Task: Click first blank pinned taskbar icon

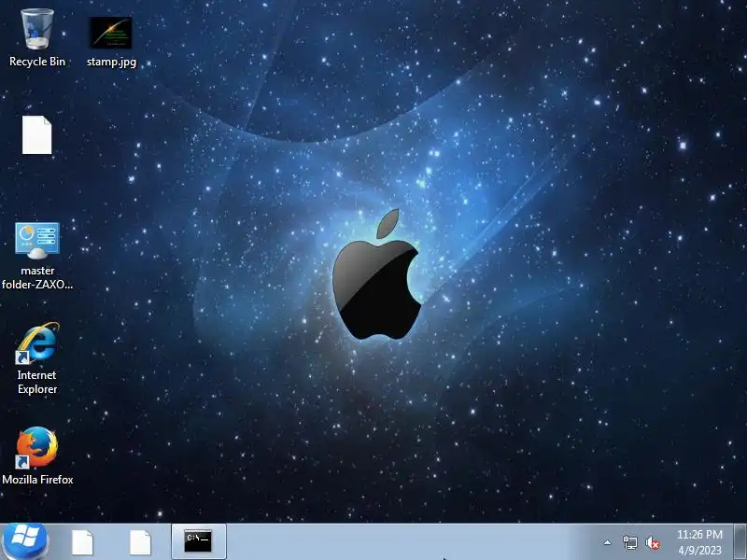Action: [82, 542]
